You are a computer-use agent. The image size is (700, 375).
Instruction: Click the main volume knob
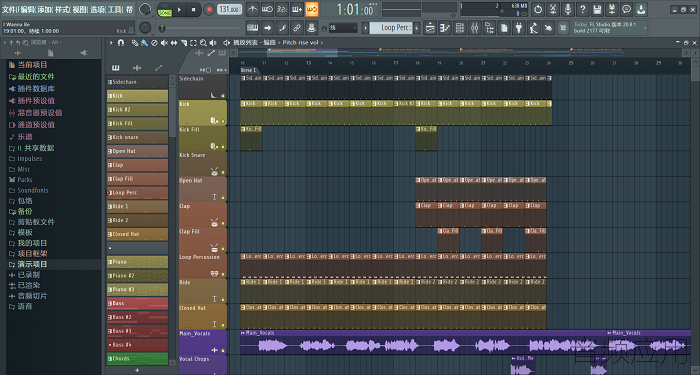tap(145, 9)
